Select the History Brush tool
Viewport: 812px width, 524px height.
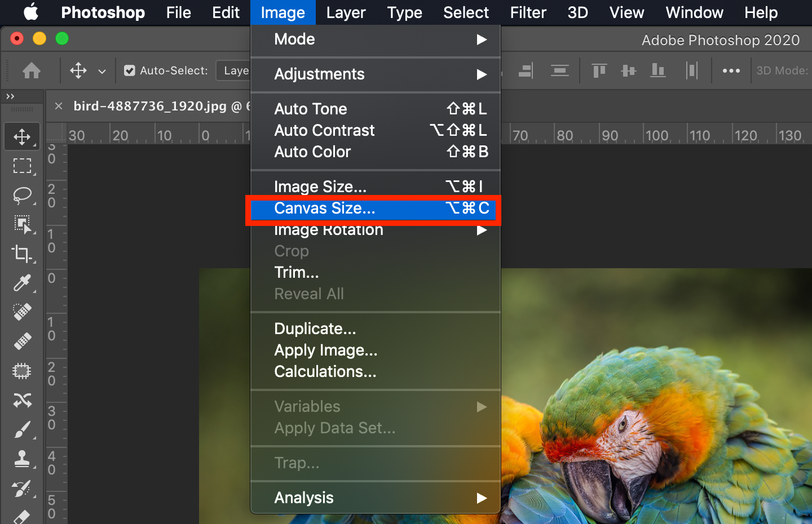coord(22,488)
